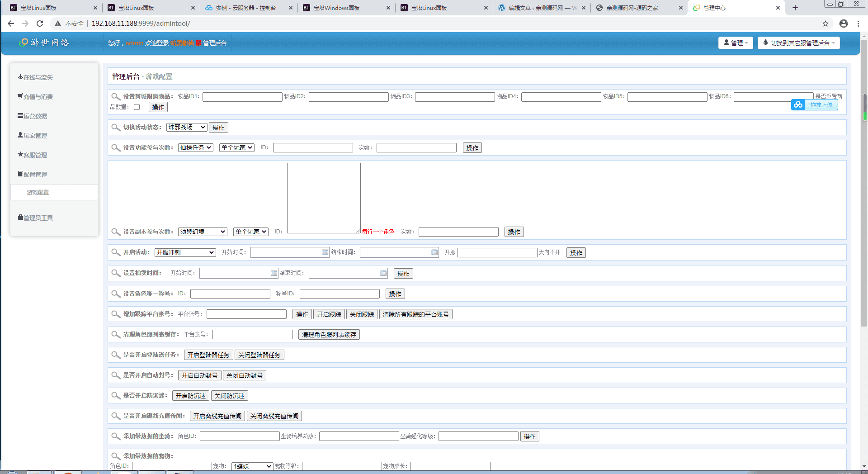Click calendar icon for 拍卖 结束时间
The height and width of the screenshot is (474, 868).
pyautogui.click(x=383, y=273)
